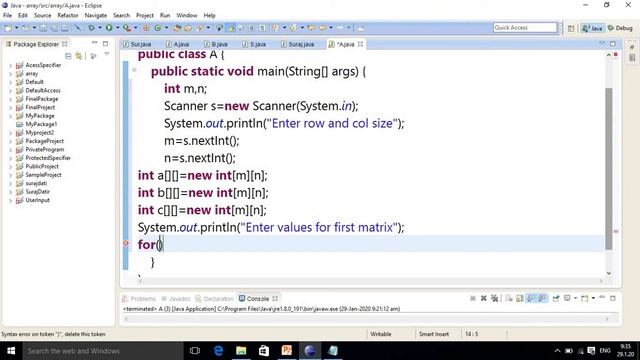The width and height of the screenshot is (640, 360).
Task: Click Open Perspective icon
Action: 571,28
